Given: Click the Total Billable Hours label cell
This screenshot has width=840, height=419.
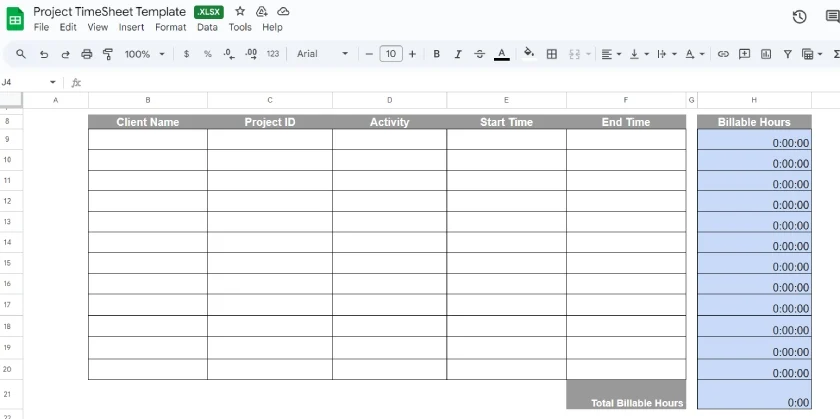Looking at the screenshot, I should click(x=626, y=394).
